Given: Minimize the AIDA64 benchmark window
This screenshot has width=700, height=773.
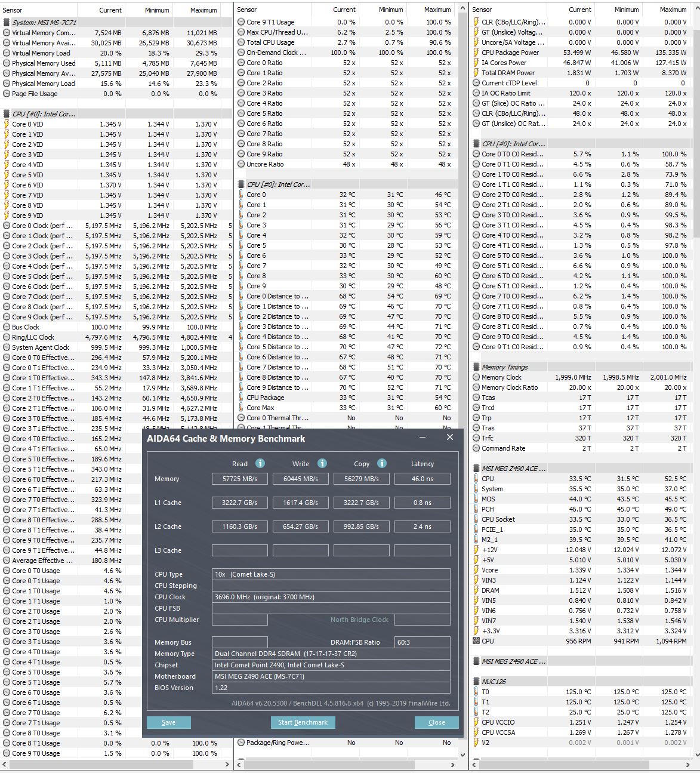Looking at the screenshot, I should tap(423, 438).
